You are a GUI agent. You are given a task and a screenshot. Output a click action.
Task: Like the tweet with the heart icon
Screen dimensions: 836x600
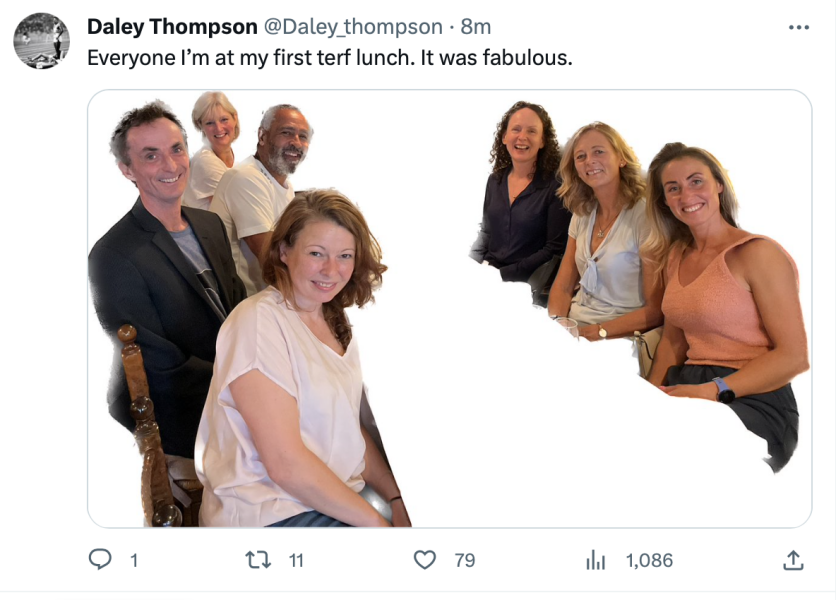[425, 560]
